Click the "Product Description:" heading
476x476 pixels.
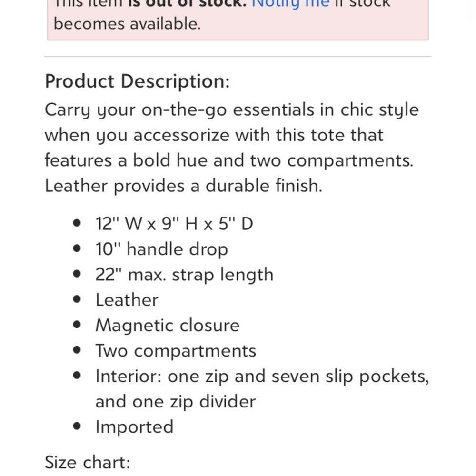tap(137, 81)
